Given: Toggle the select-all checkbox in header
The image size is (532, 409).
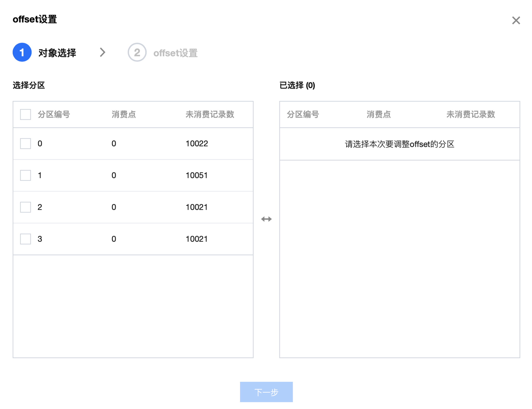Looking at the screenshot, I should (x=25, y=114).
